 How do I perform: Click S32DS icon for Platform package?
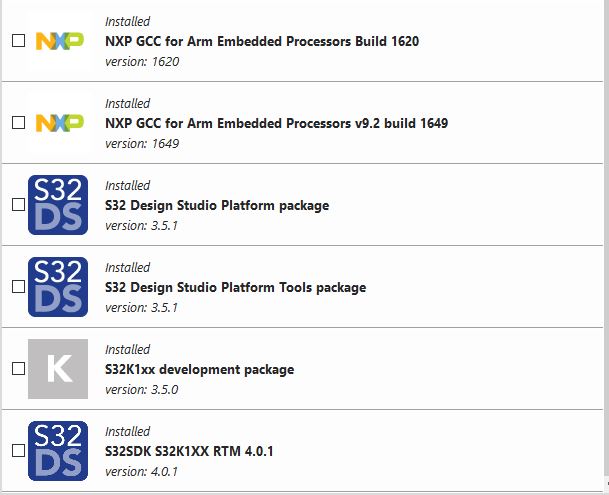[58, 205]
